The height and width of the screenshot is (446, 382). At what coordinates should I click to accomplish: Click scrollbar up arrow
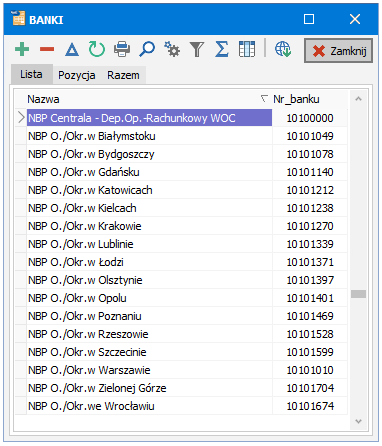(359, 99)
